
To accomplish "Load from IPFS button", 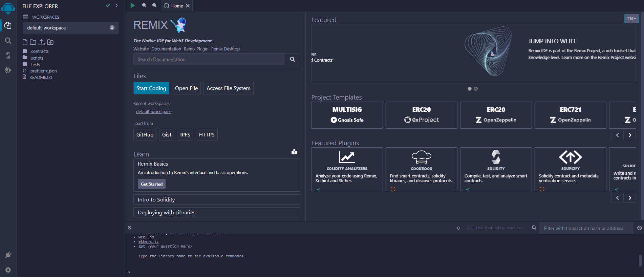I will click(x=185, y=134).
